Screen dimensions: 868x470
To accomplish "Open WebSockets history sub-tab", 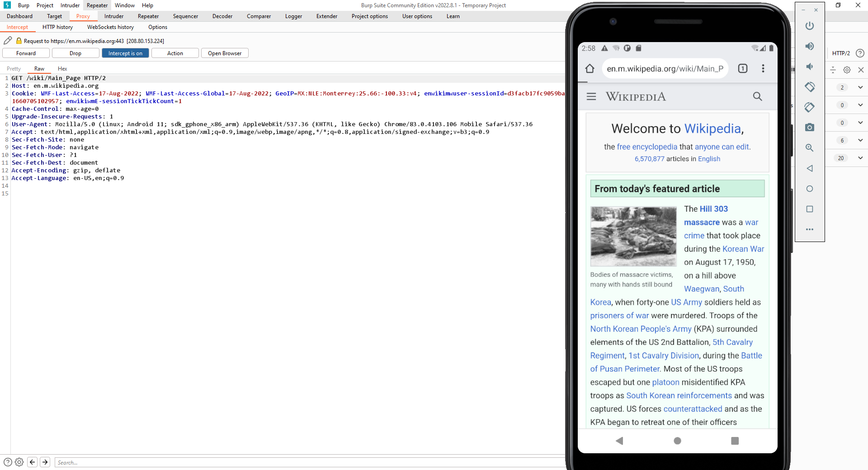I will 110,27.
